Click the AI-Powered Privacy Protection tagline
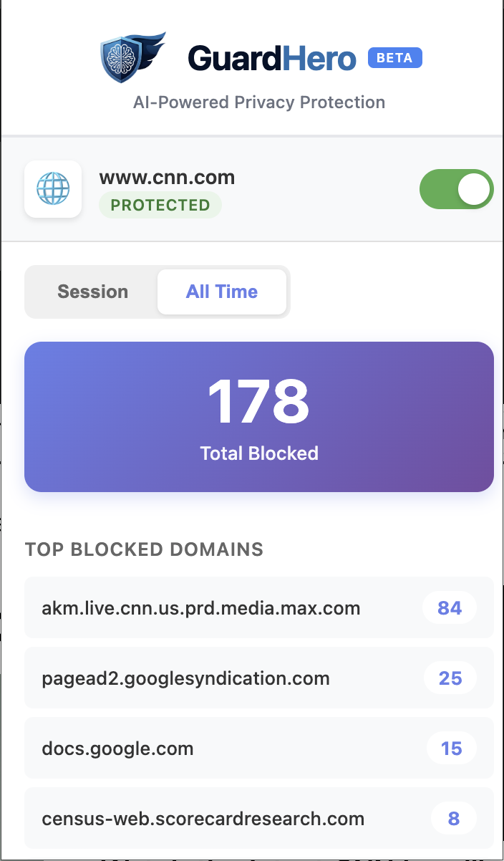The height and width of the screenshot is (861, 504). [259, 102]
